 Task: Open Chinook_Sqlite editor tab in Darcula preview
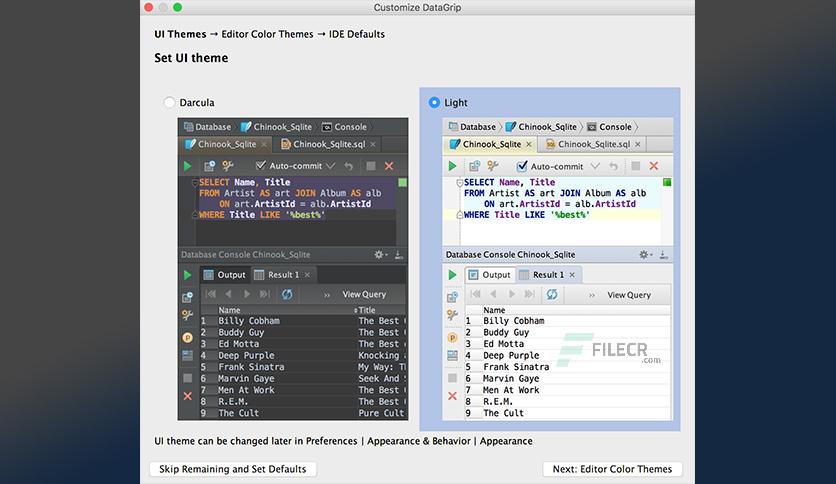pos(227,144)
